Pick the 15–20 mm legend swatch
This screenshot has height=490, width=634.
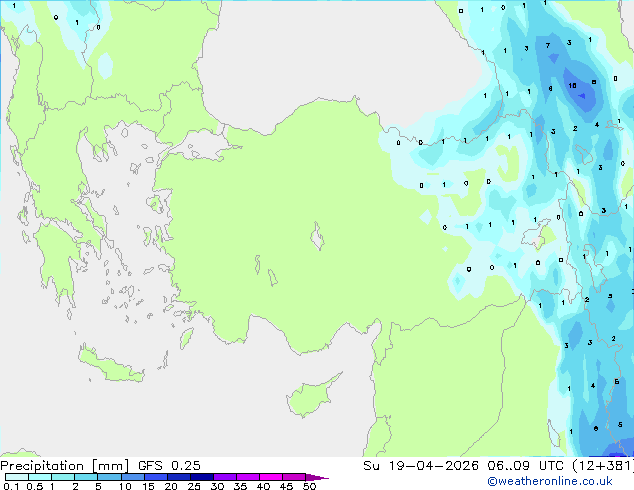pyautogui.click(x=155, y=477)
